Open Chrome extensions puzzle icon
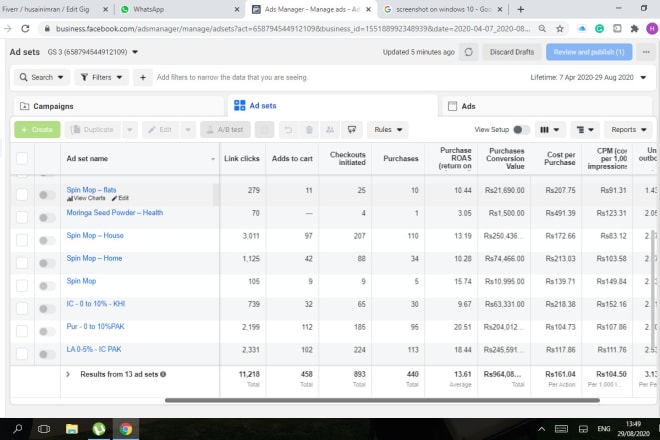The image size is (660, 440). pos(634,29)
